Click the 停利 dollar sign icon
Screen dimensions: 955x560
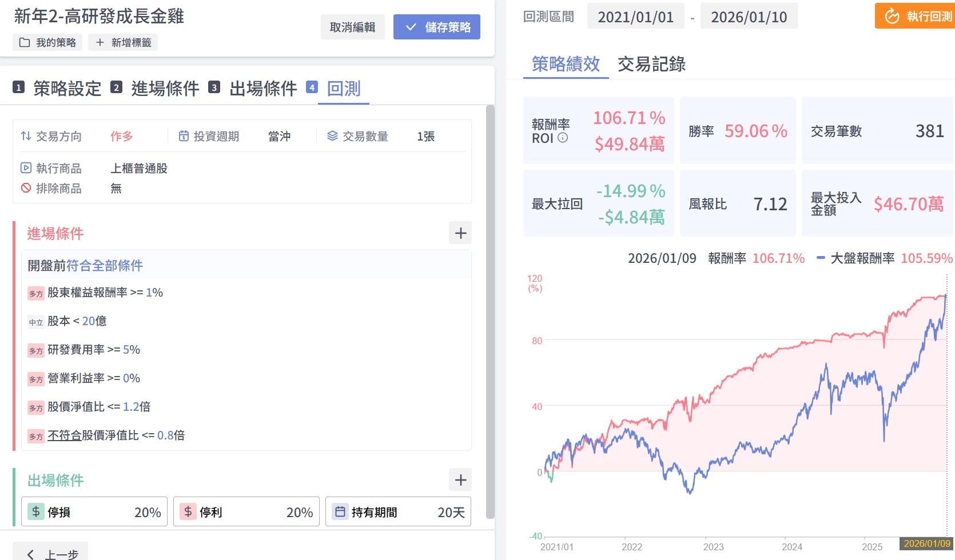tap(188, 511)
